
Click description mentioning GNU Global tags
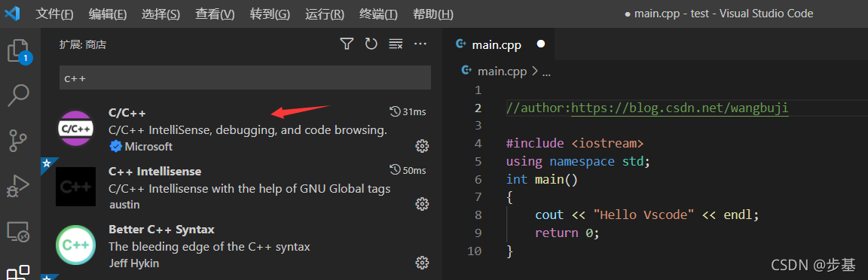coord(249,189)
